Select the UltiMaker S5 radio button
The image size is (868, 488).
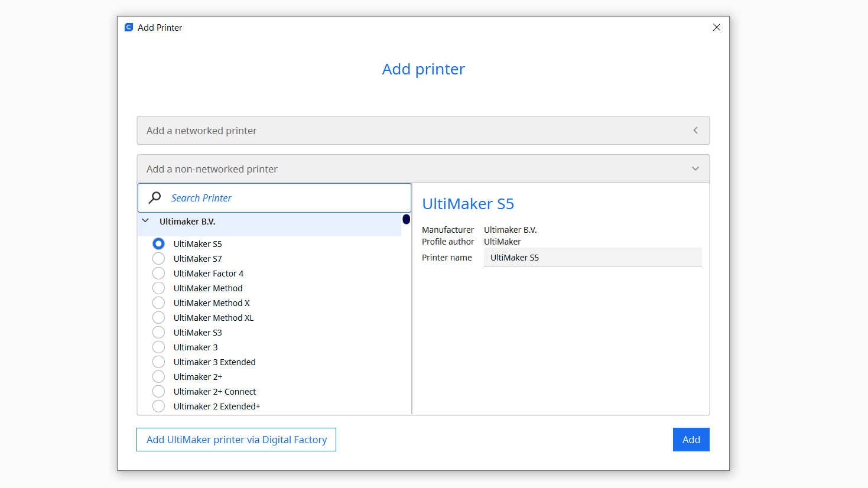tap(158, 243)
